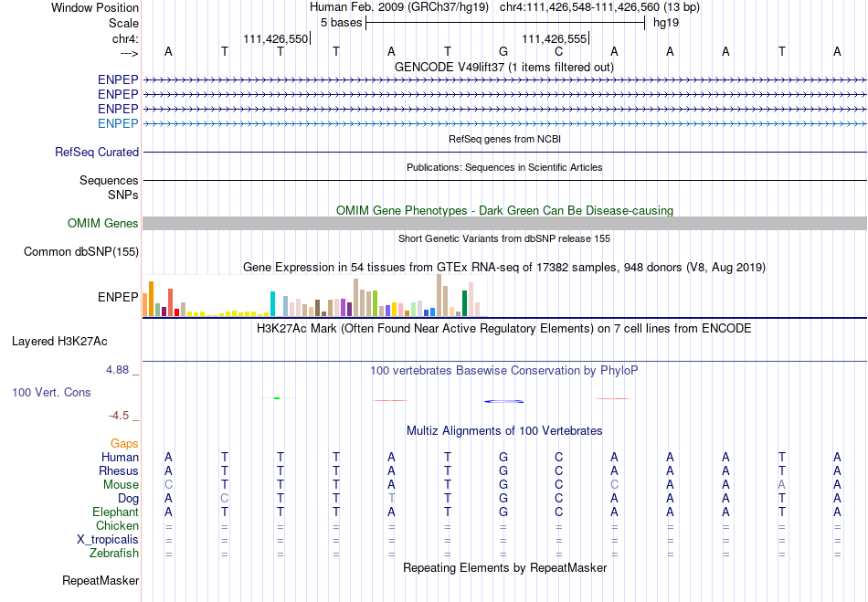Click the OMIM Gene Phenotypes track title
Viewport: 868px width, 602px height.
click(x=504, y=211)
